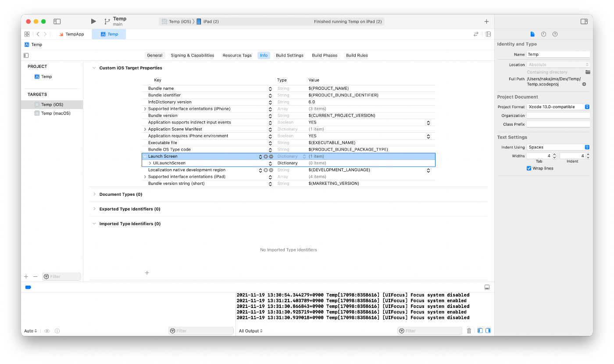
Task: Open the Auto variables scope menu
Action: click(x=31, y=331)
